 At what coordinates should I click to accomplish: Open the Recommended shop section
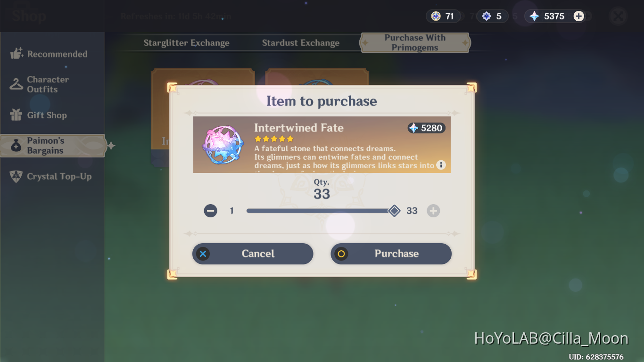49,54
